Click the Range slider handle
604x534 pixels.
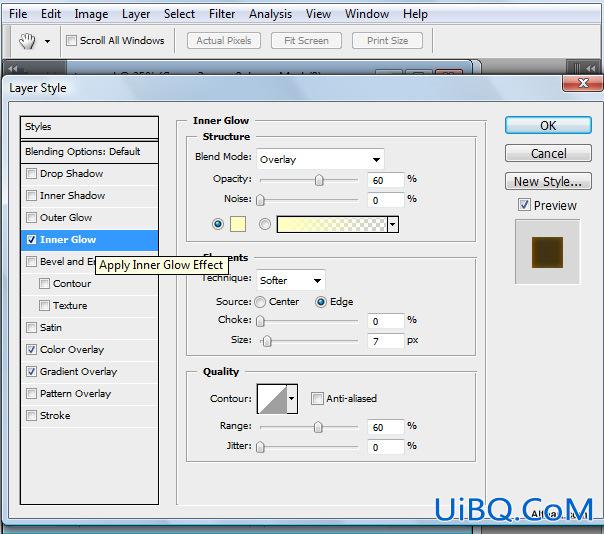[318, 427]
